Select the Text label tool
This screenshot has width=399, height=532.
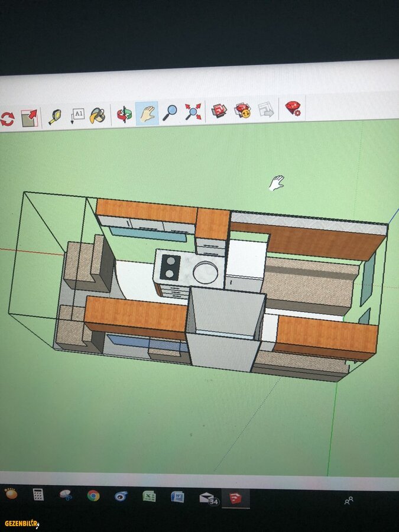(x=77, y=115)
